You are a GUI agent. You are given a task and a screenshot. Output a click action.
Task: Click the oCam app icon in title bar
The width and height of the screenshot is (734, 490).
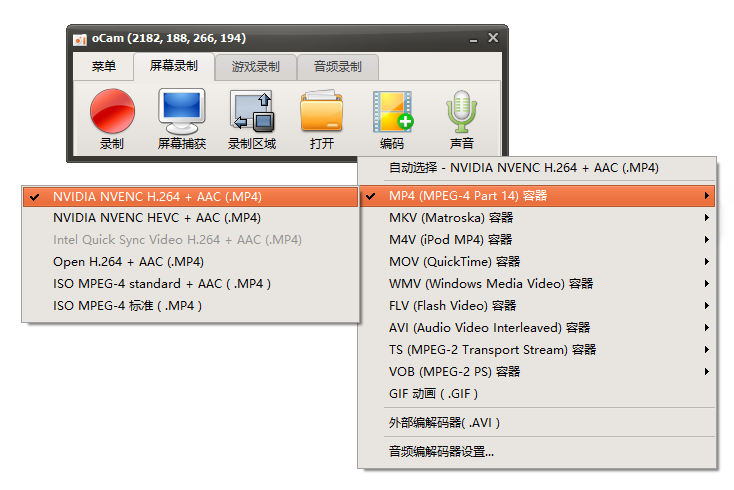tap(80, 39)
